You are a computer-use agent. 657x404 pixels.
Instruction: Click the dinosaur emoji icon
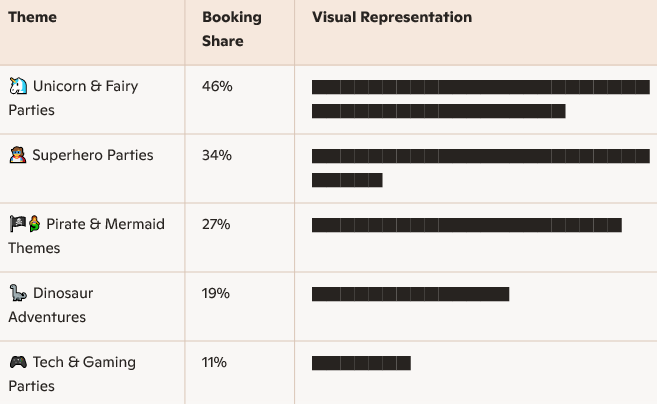[x=17, y=293]
